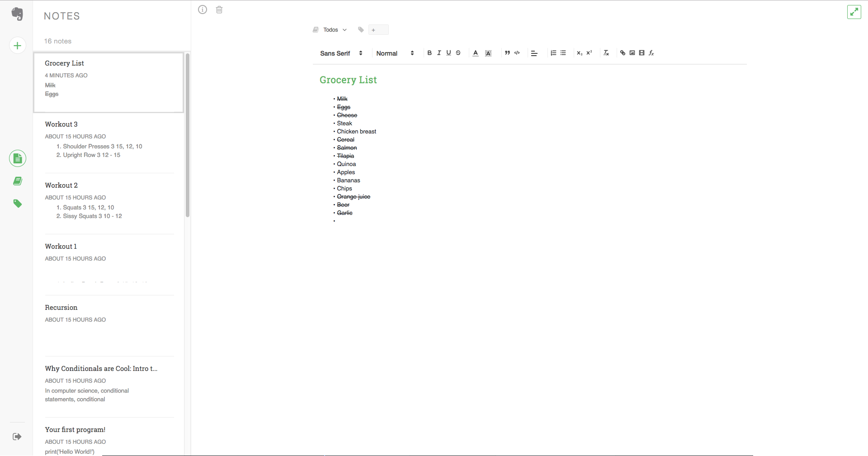Delete note with trash icon
Screen dimensions: 868x456
219,9
